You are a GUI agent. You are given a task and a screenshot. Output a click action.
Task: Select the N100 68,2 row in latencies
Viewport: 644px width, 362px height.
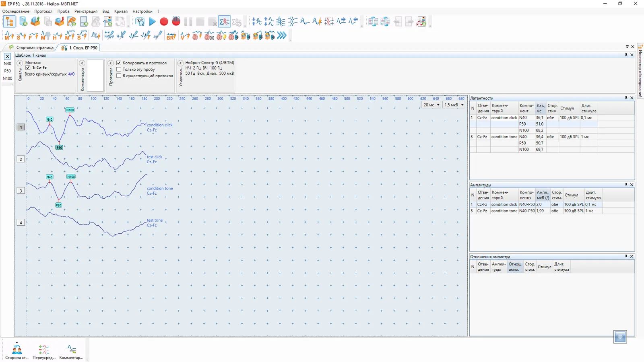pyautogui.click(x=534, y=130)
